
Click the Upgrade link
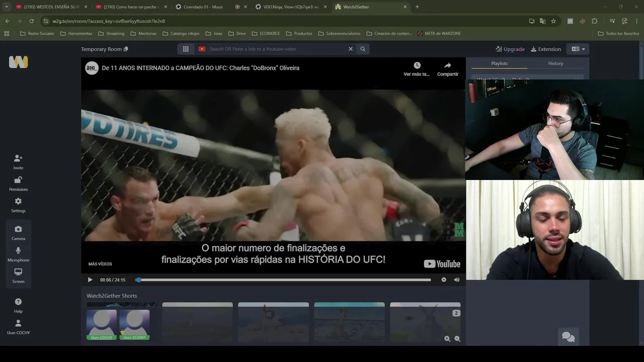point(510,49)
